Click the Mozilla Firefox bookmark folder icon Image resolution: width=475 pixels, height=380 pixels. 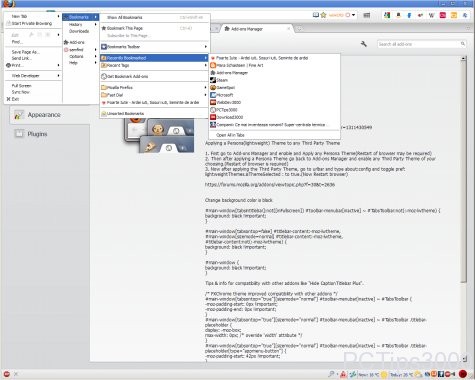tap(104, 87)
